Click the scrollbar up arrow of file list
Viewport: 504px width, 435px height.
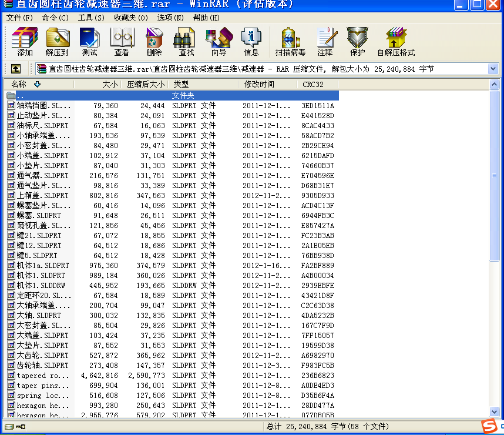(494, 85)
